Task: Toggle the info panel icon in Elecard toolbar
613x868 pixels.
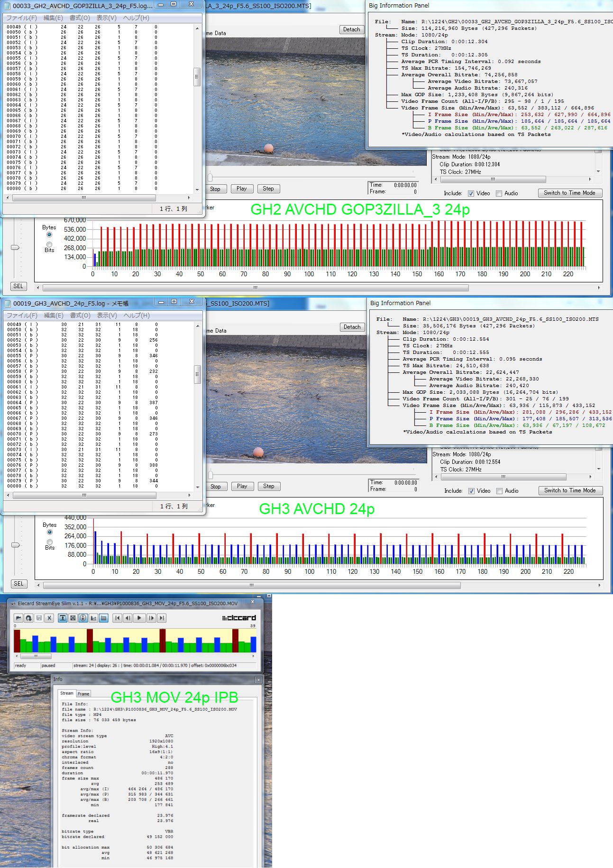Action: (x=83, y=618)
